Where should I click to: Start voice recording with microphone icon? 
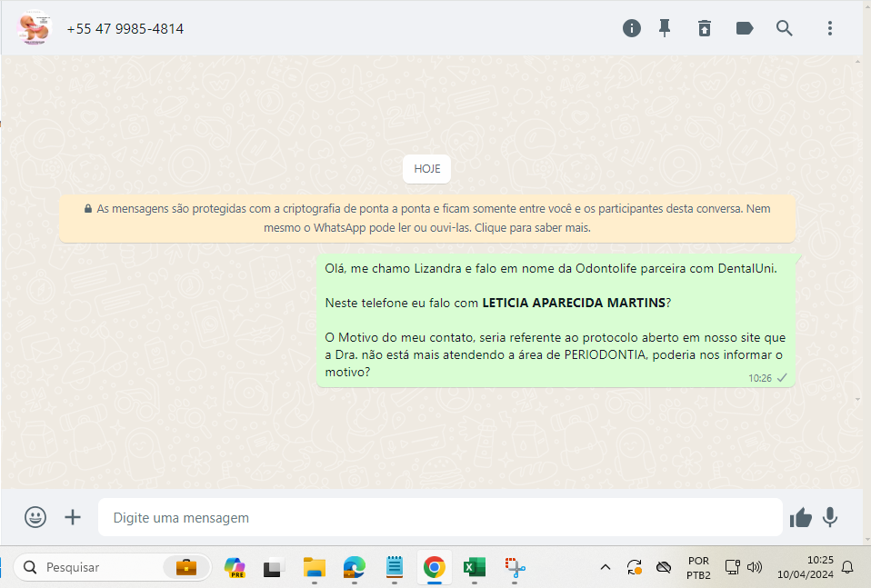830,517
